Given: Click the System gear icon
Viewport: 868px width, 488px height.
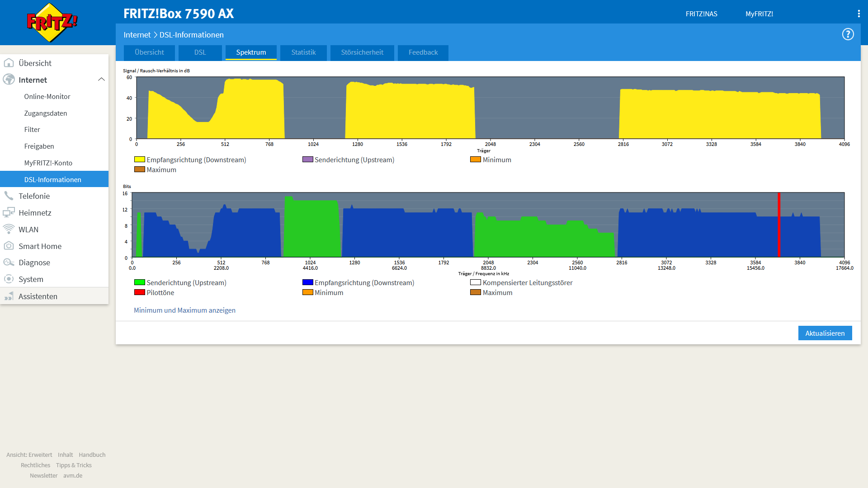Looking at the screenshot, I should click(x=9, y=279).
